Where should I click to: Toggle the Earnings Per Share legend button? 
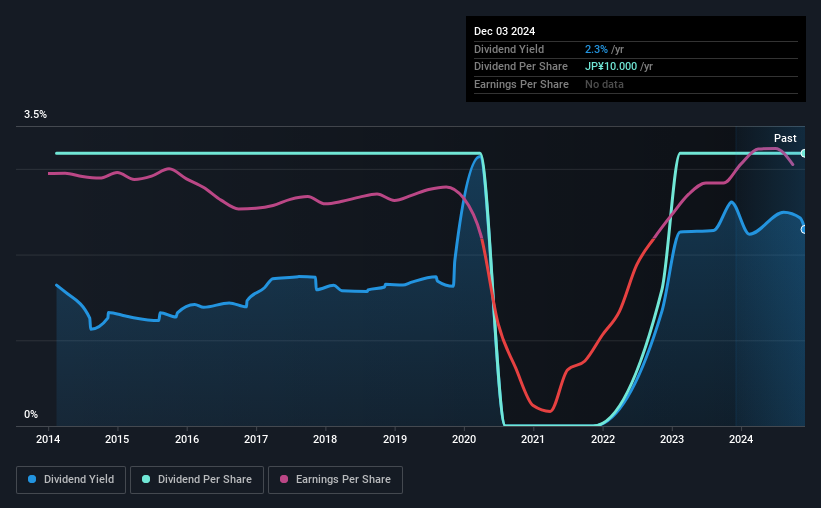point(335,480)
